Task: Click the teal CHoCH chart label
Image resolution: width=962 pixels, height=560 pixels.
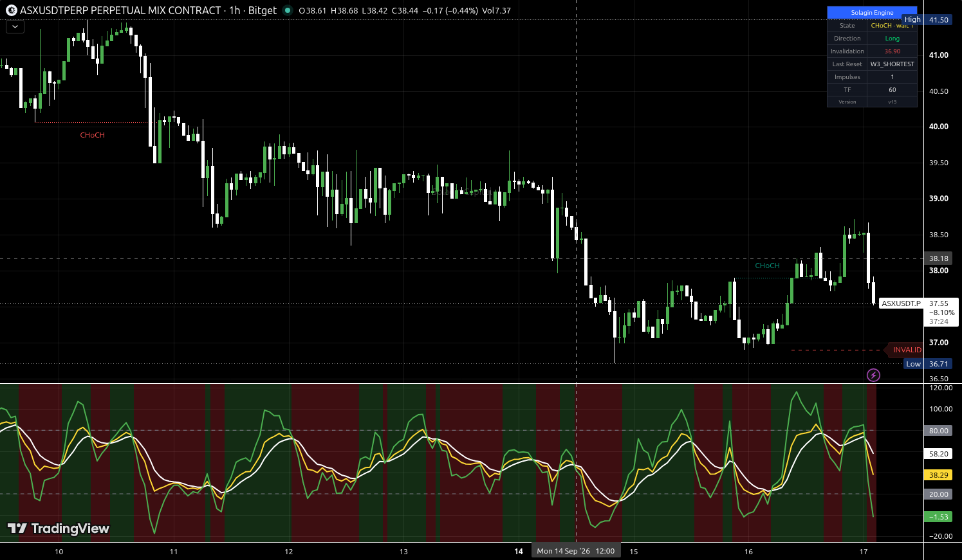Action: (767, 266)
